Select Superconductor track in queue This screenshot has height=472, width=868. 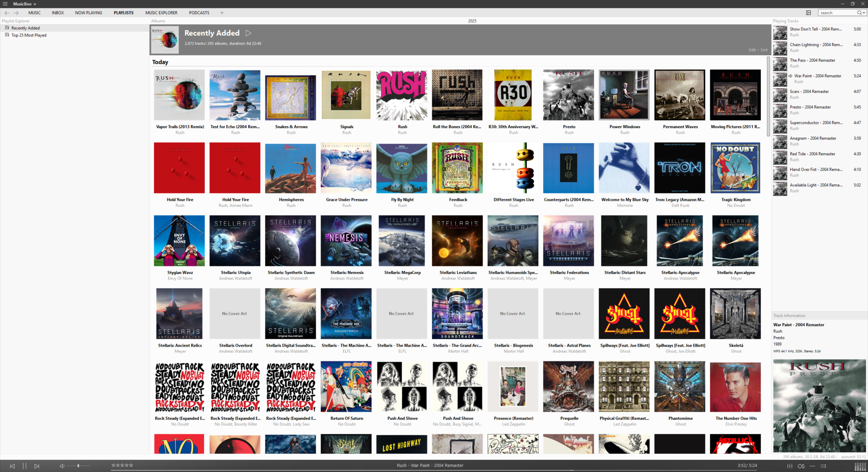pyautogui.click(x=820, y=126)
